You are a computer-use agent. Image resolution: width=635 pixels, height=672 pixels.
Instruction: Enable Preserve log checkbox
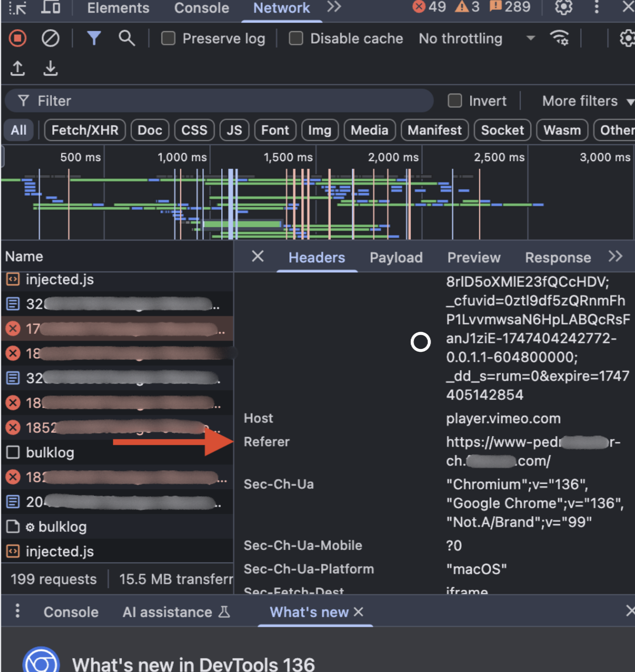coord(168,39)
